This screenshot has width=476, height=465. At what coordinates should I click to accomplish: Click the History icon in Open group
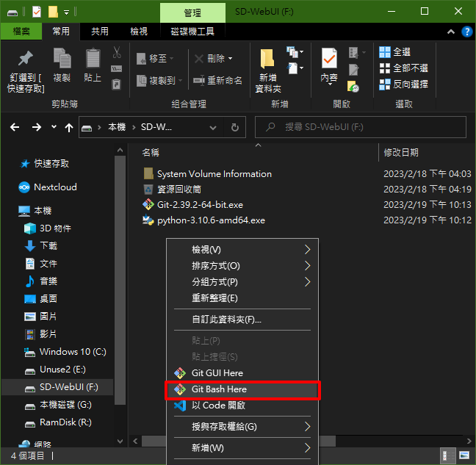353,87
